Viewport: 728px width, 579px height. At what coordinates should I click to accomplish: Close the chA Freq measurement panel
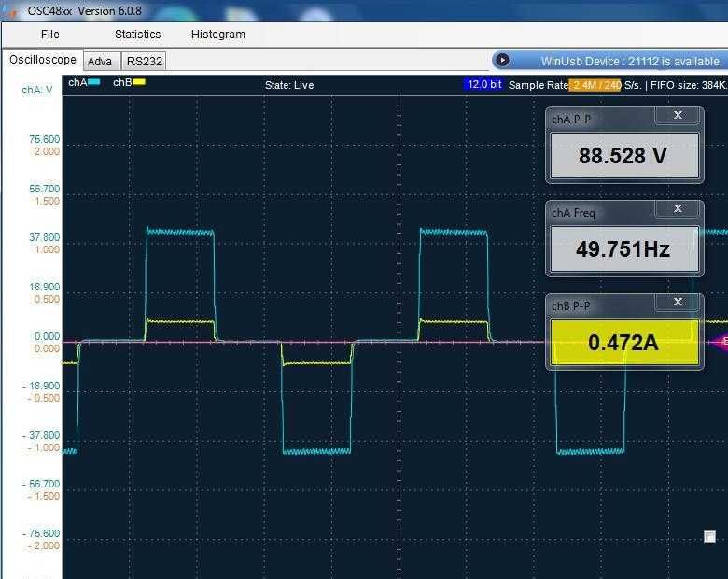(678, 208)
